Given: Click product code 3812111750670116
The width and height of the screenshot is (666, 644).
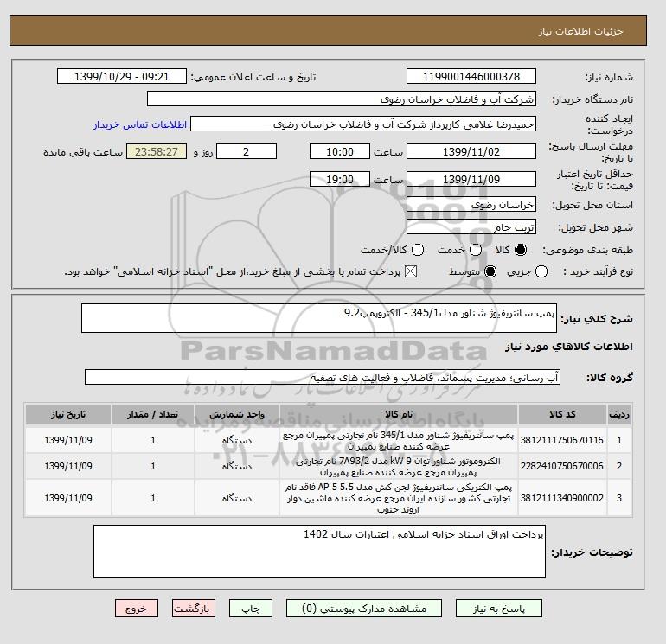Looking at the screenshot, I should (562, 440).
